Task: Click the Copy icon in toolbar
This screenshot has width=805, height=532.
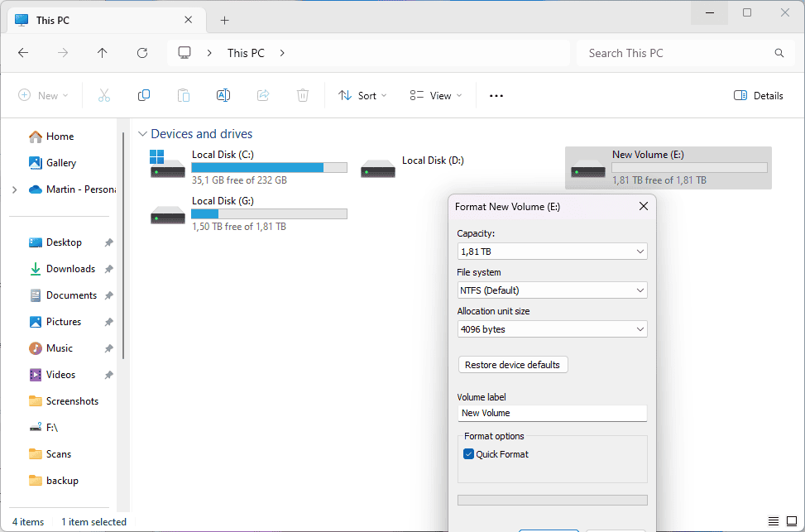Action: pyautogui.click(x=144, y=95)
